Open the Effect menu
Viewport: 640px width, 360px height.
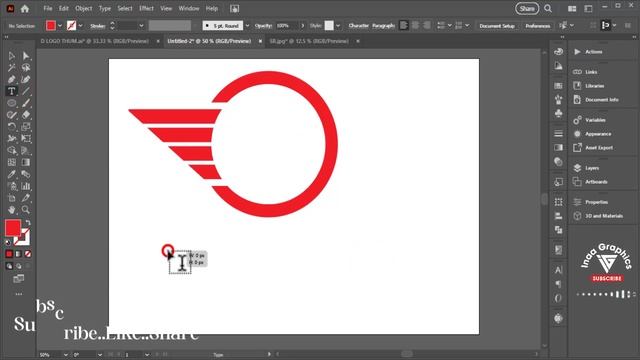pyautogui.click(x=146, y=9)
